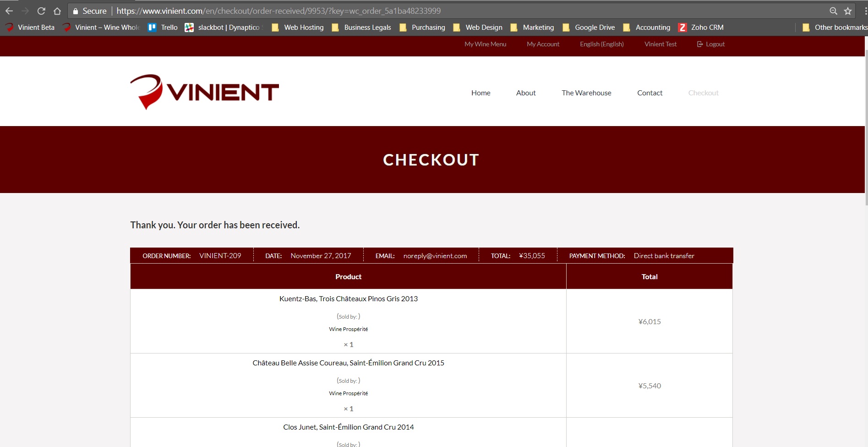Image resolution: width=868 pixels, height=447 pixels.
Task: Expand Web Hosting bookmarks folder
Action: pyautogui.click(x=297, y=28)
